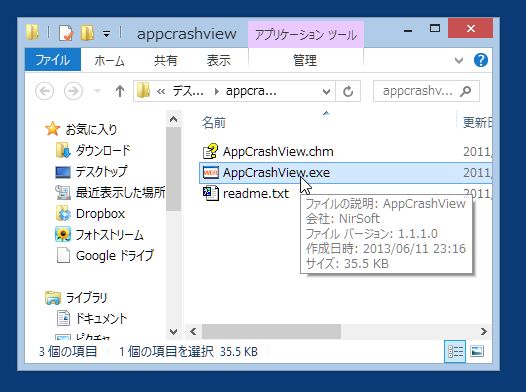Click the appcra... breadcrumb segment

point(251,91)
